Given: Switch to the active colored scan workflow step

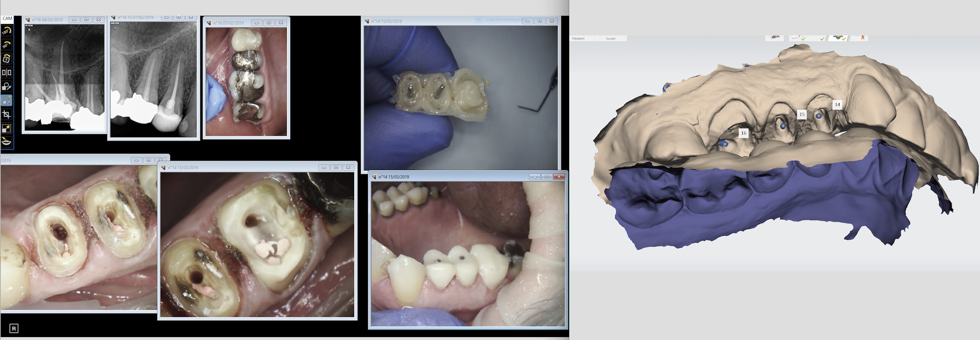Looking at the screenshot, I should (838, 38).
